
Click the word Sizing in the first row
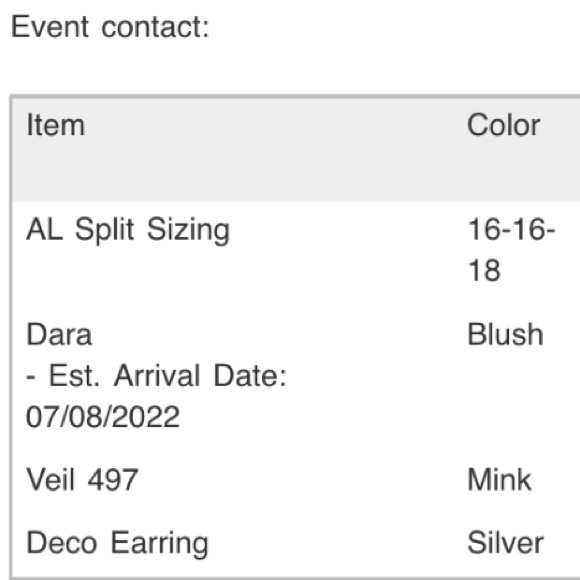188,231
